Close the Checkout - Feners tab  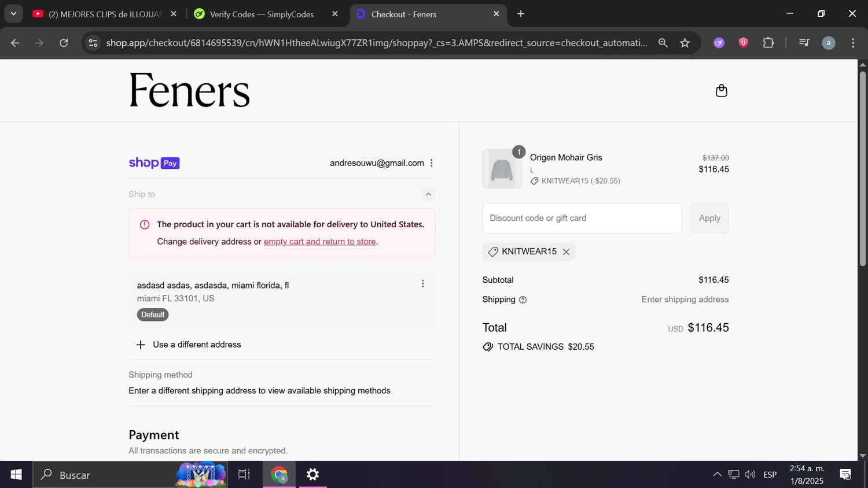coord(496,14)
